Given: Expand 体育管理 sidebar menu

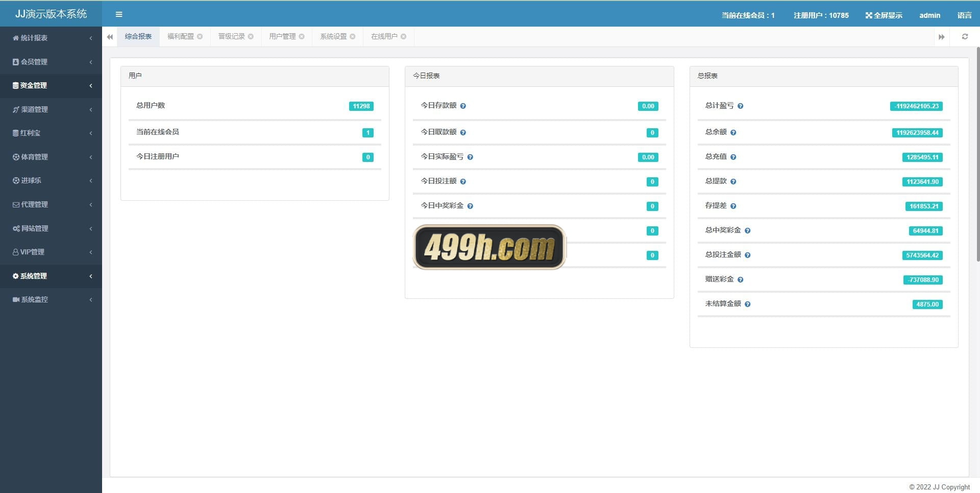Looking at the screenshot, I should (x=51, y=157).
